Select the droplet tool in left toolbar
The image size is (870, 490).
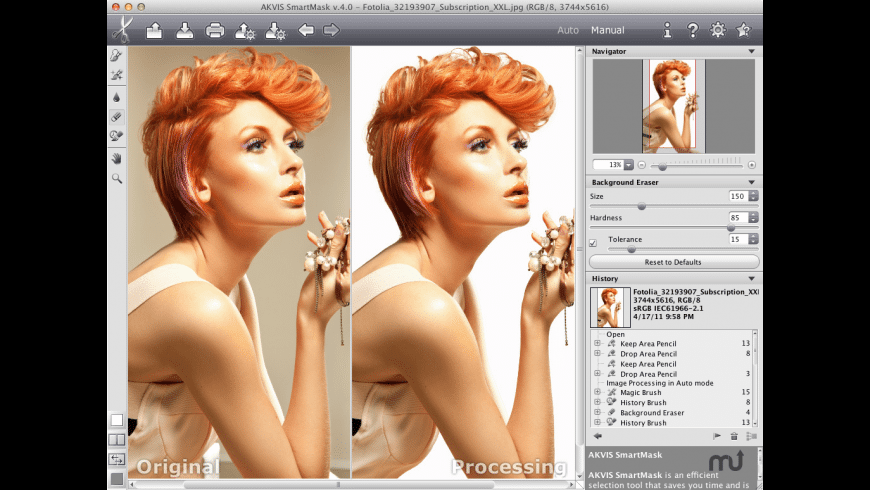[117, 98]
